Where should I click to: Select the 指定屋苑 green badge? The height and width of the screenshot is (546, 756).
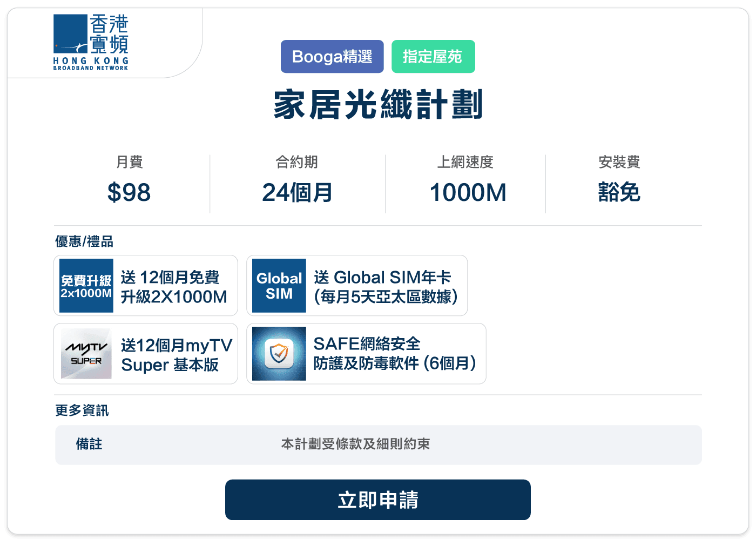[433, 56]
